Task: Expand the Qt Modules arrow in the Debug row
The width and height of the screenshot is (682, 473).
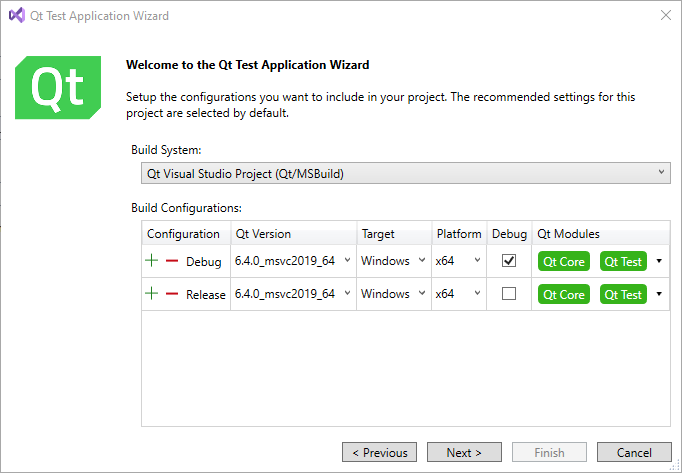Action: coord(659,261)
